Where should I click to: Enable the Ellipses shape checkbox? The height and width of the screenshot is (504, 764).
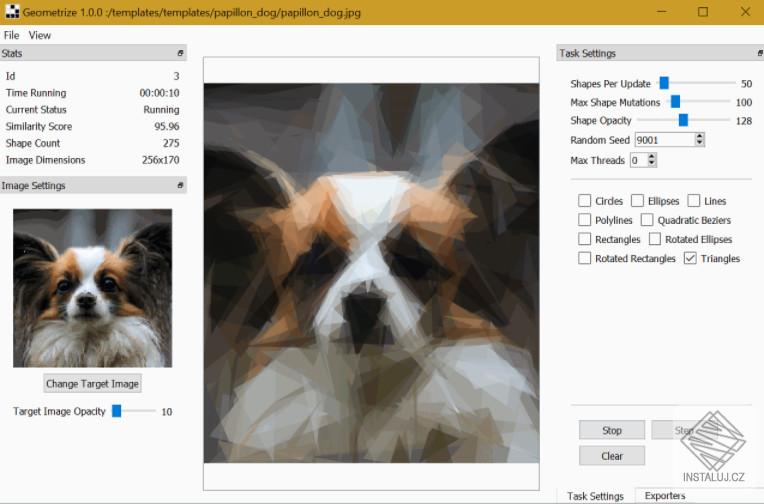coord(637,201)
